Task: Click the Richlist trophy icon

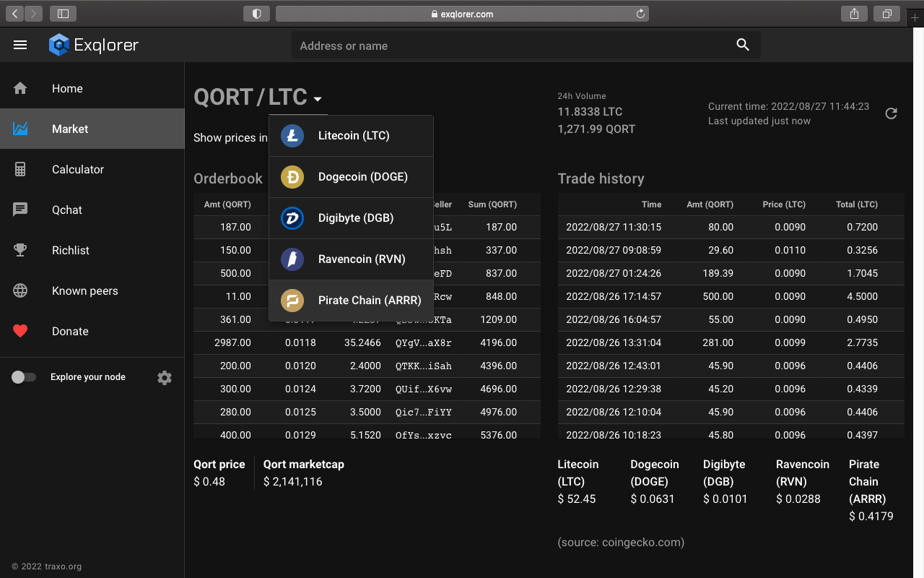Action: coord(20,250)
